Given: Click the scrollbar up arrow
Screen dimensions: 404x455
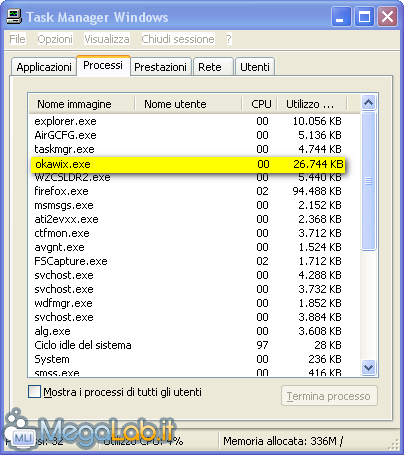Looking at the screenshot, I should pyautogui.click(x=368, y=103).
